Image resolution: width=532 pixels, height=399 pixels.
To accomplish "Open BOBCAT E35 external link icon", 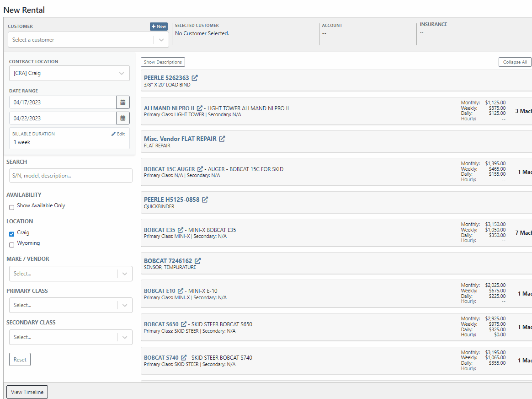I will point(181,230).
